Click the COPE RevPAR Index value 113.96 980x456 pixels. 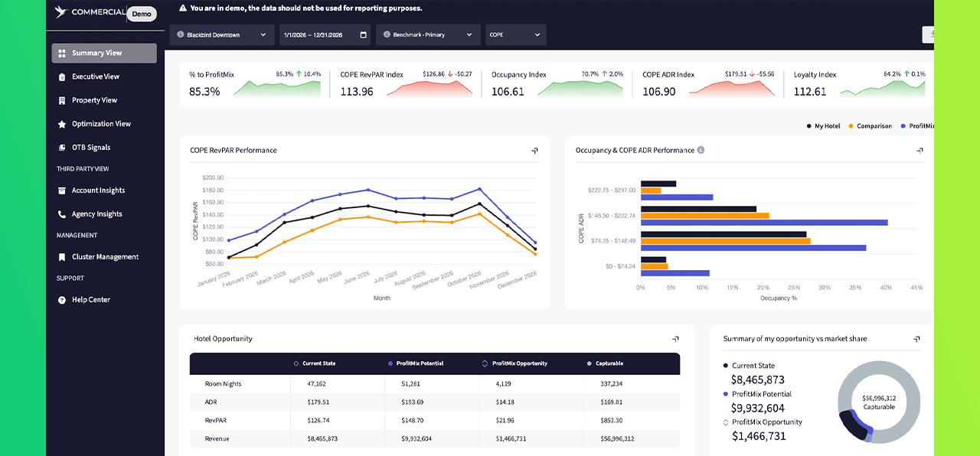coord(357,92)
